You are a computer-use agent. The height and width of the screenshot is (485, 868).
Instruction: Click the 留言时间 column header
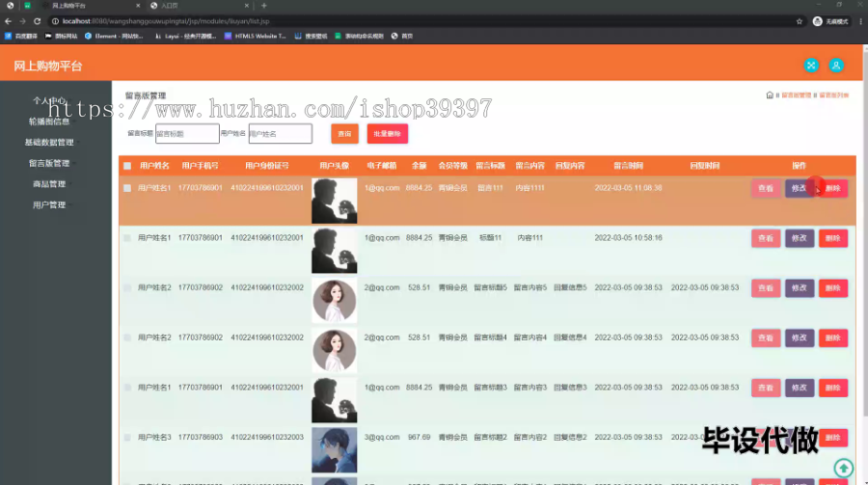coord(628,166)
